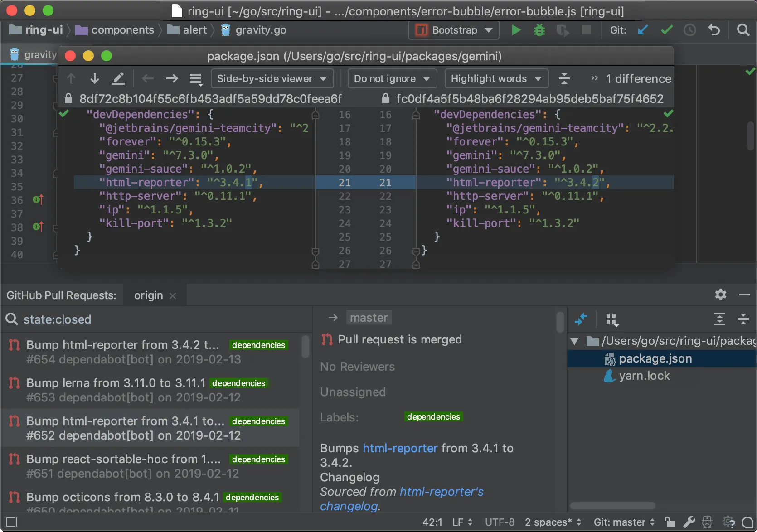757x532 pixels.
Task: Open the html-reporter link
Action: [400, 448]
